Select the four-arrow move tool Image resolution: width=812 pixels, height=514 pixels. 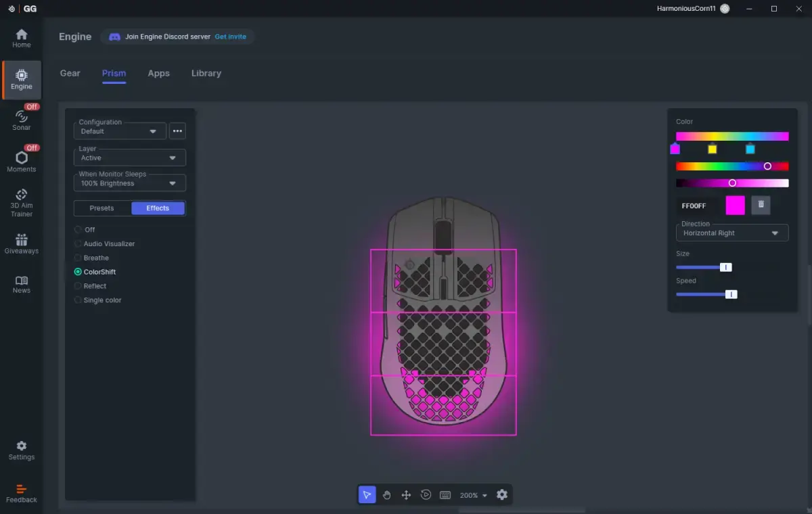[x=406, y=495]
